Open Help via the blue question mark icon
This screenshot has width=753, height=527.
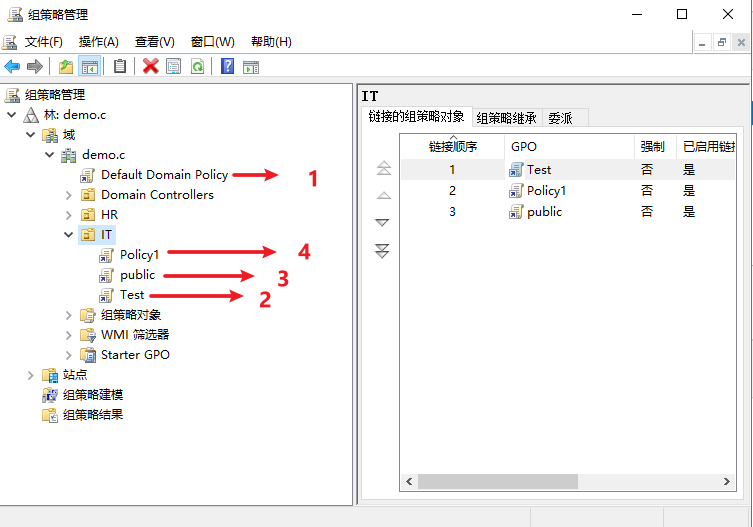[228, 66]
